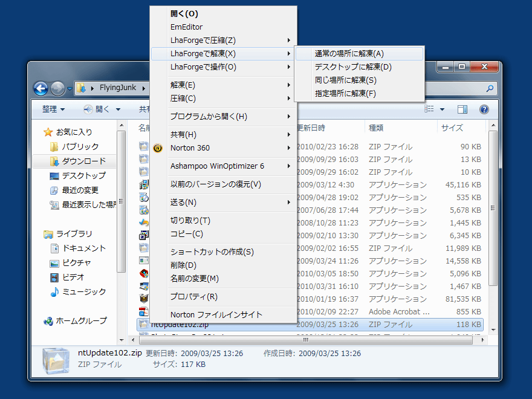Screen dimensions: 532x399
Task: Click the ntUpdate102.zip details pane thumbnail
Action: pyautogui.click(x=56, y=360)
